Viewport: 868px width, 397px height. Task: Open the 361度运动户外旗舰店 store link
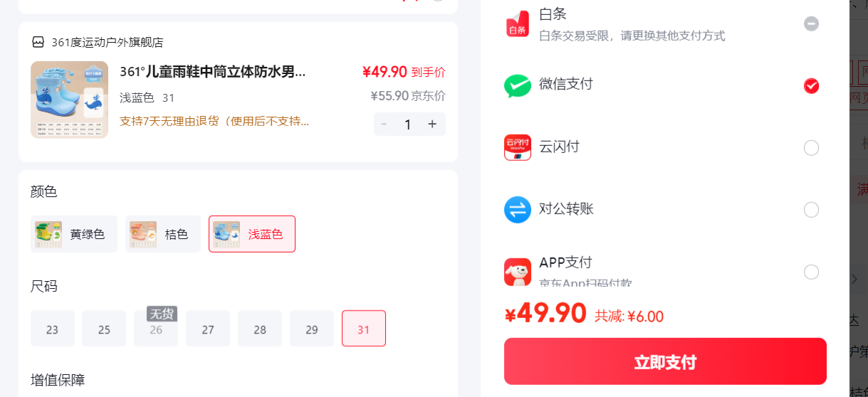click(108, 43)
